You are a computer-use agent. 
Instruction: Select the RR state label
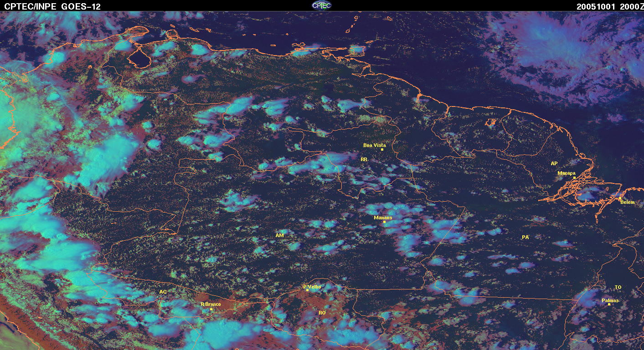coord(364,160)
